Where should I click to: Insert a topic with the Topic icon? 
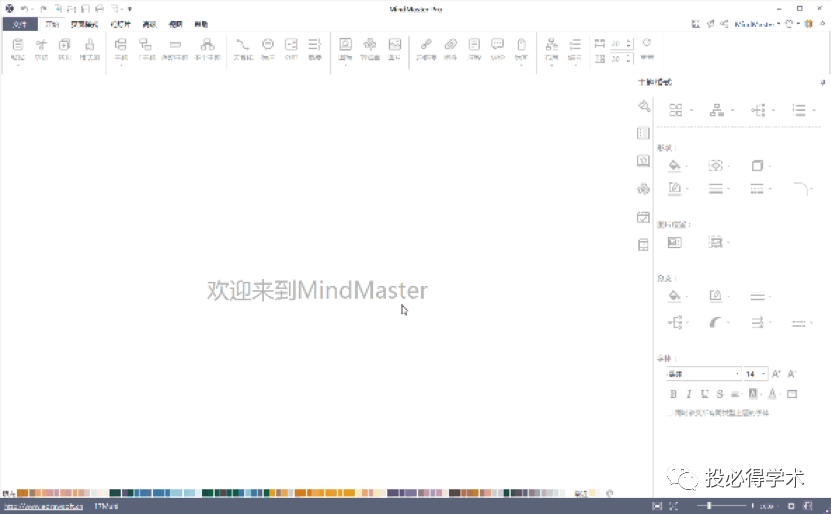[121, 45]
